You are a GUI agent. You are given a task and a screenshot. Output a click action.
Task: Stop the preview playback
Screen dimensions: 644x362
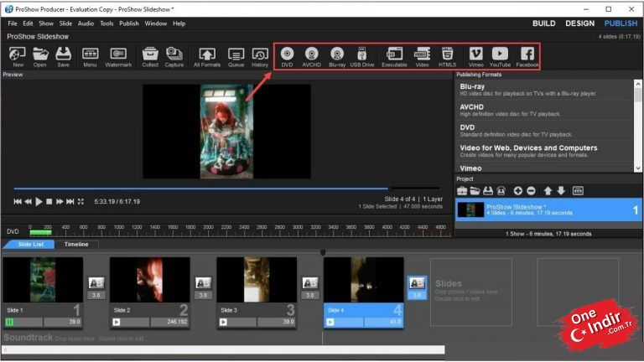49,201
